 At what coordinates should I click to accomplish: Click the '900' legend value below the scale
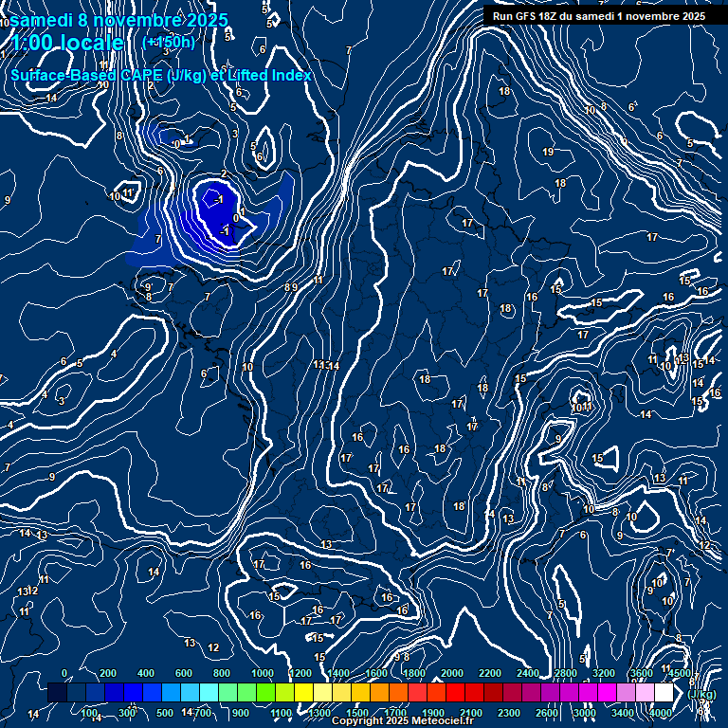click(x=241, y=713)
